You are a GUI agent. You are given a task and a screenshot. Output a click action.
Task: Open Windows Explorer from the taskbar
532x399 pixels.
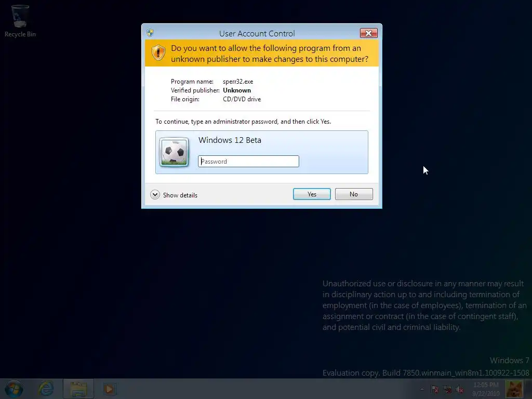tap(78, 389)
